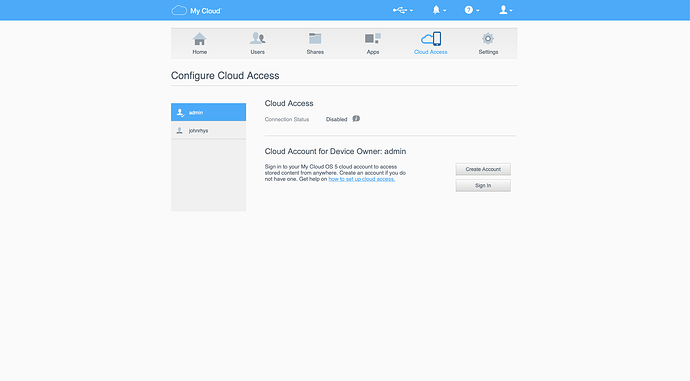This screenshot has height=381, width=690.
Task: Show the Connection Status info bubble
Action: tap(356, 119)
